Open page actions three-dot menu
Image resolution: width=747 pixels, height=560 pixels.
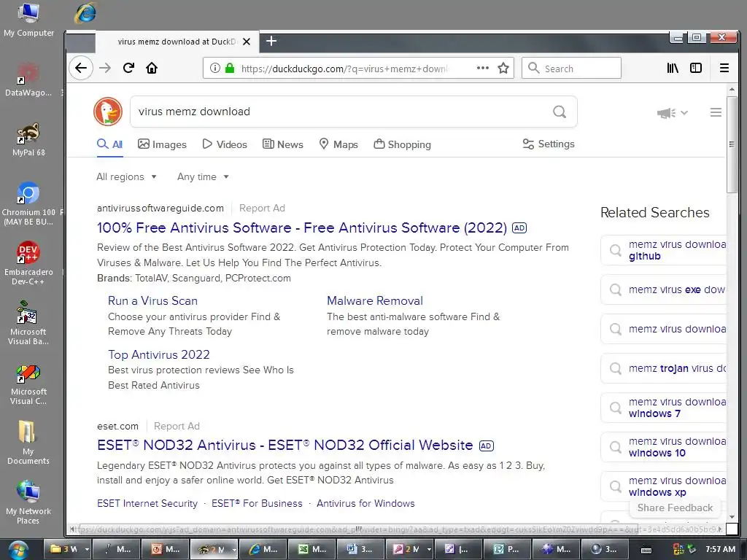483,68
